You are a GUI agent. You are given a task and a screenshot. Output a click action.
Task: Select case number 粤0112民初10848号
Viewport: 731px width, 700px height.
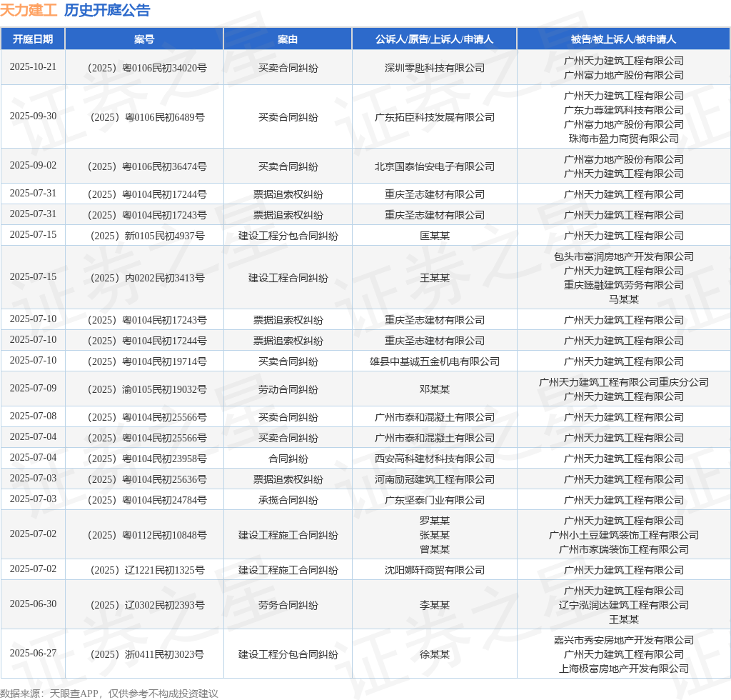(x=147, y=536)
